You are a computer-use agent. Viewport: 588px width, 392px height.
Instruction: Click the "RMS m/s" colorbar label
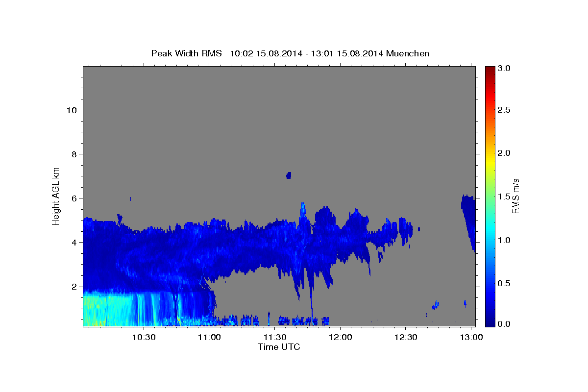515,196
